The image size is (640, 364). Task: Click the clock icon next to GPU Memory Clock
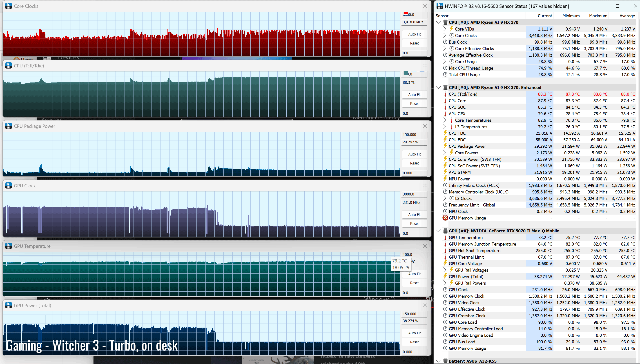[x=445, y=296]
